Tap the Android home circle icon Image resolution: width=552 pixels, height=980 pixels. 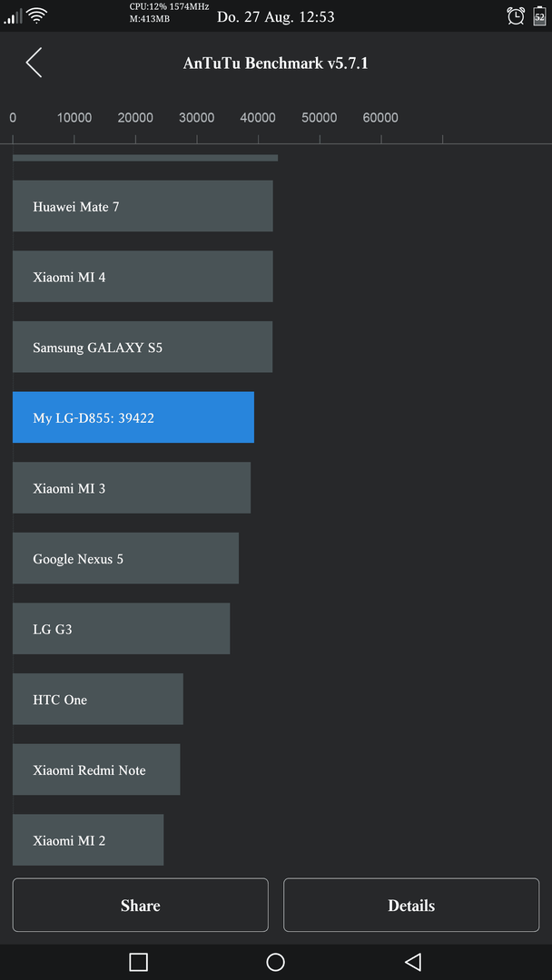click(x=276, y=961)
